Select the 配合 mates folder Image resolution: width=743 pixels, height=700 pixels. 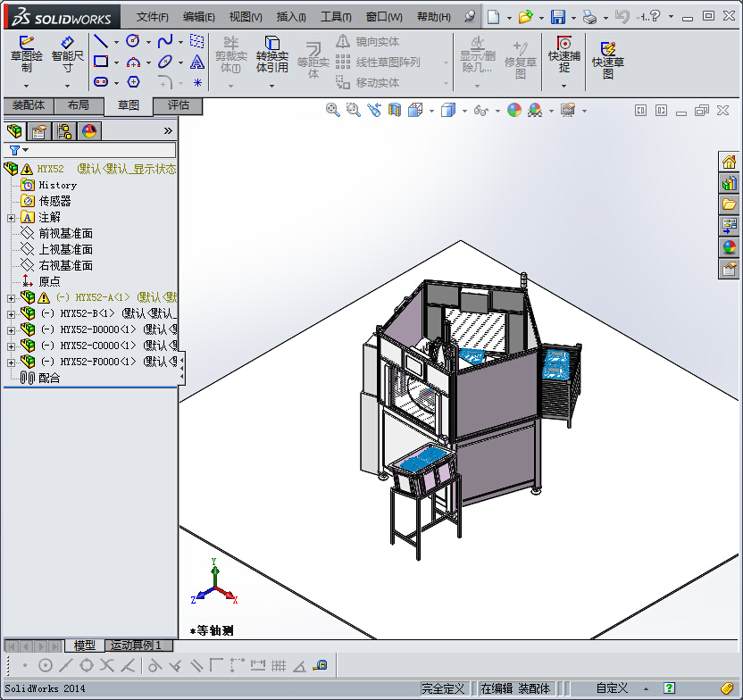click(49, 378)
